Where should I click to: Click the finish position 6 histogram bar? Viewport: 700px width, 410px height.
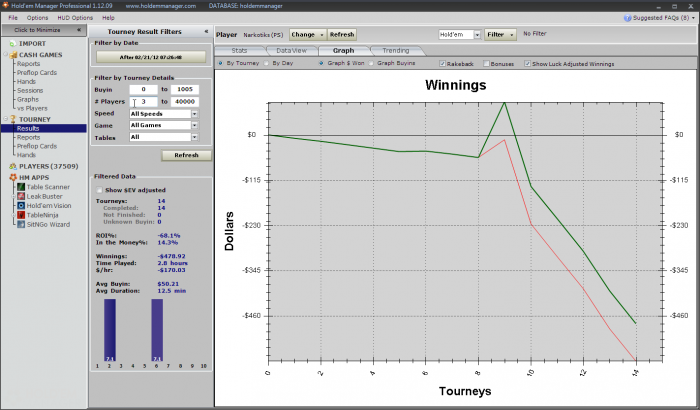pyautogui.click(x=157, y=330)
